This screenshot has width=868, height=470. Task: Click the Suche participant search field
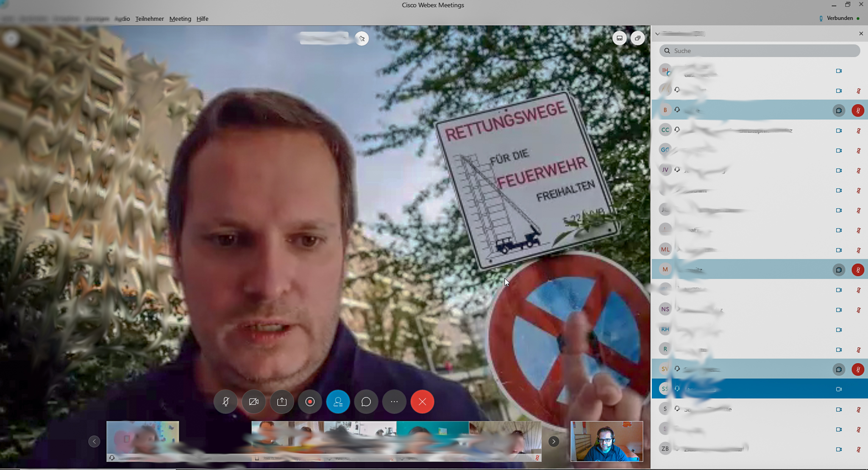759,51
